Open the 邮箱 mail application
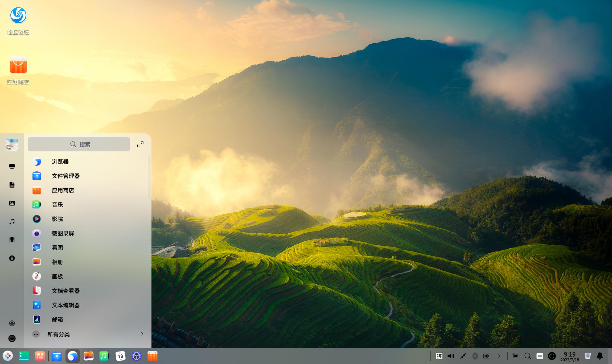612x364 pixels. [x=57, y=319]
